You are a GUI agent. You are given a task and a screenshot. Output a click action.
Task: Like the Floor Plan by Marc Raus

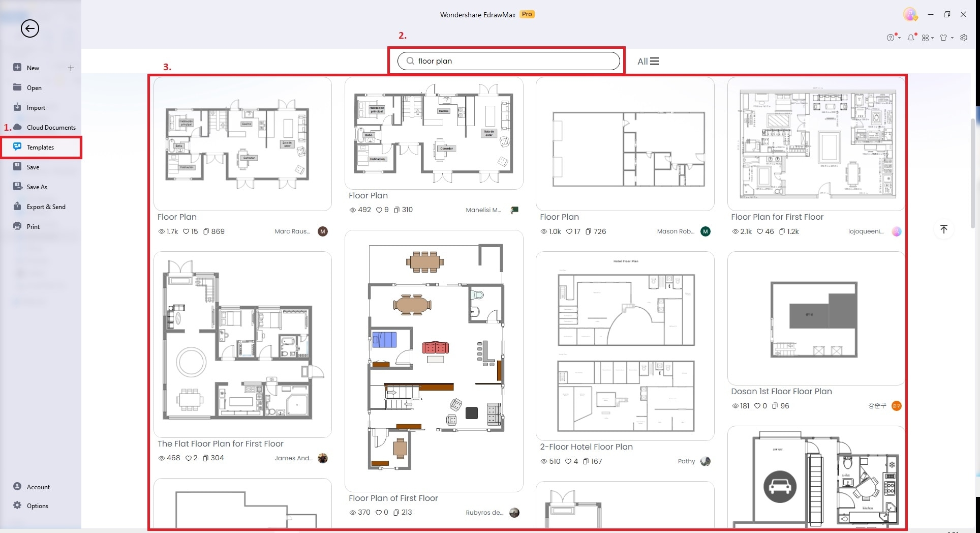(187, 231)
